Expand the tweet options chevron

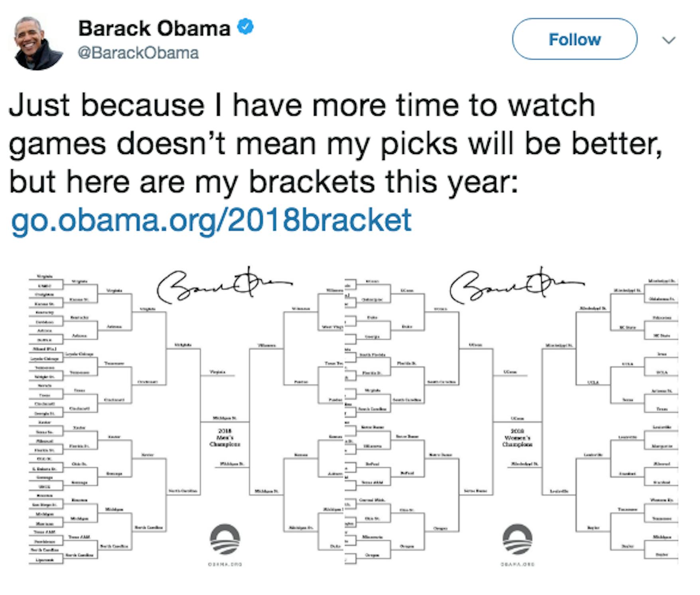tap(668, 40)
